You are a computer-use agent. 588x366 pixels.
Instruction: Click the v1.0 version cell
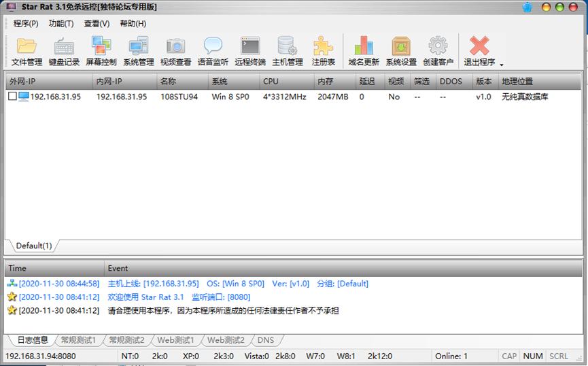tap(483, 97)
